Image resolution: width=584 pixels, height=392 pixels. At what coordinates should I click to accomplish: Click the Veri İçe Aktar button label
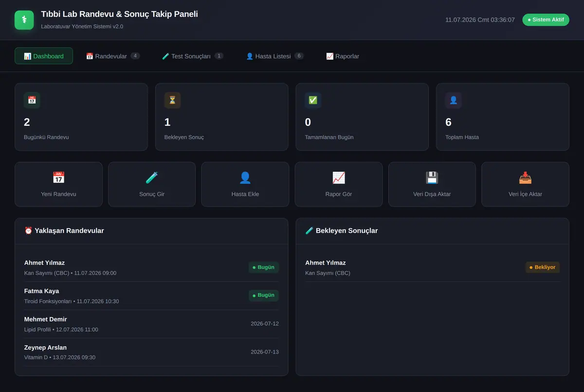pyautogui.click(x=526, y=194)
